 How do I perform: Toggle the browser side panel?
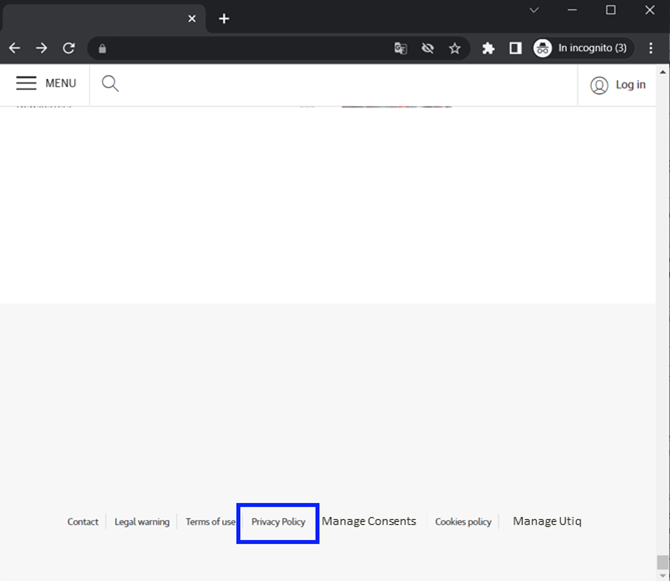515,48
